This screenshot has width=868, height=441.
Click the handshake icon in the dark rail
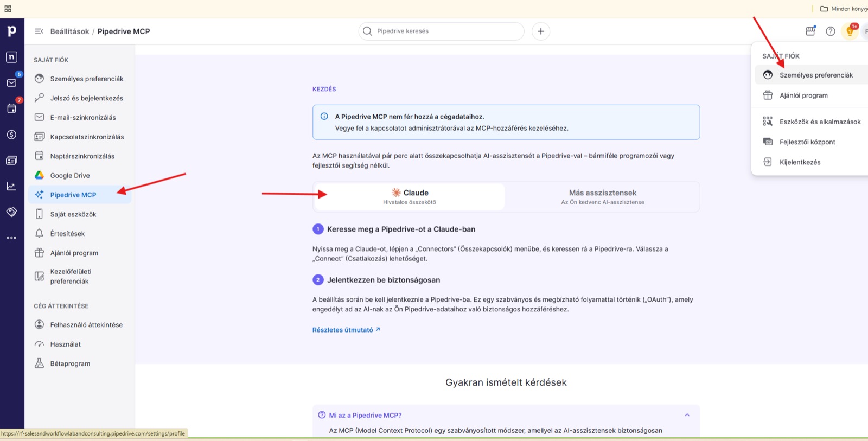(11, 212)
